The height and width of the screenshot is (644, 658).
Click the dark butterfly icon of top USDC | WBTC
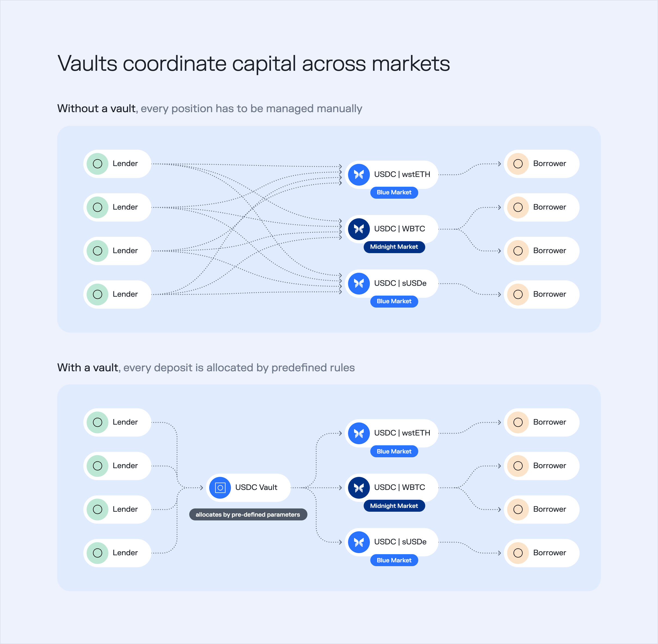pos(359,229)
